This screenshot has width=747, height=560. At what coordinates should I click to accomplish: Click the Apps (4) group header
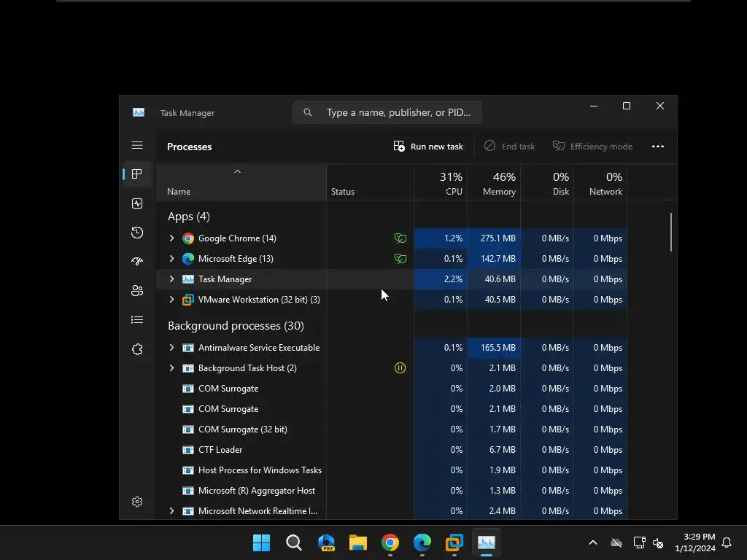pyautogui.click(x=189, y=217)
